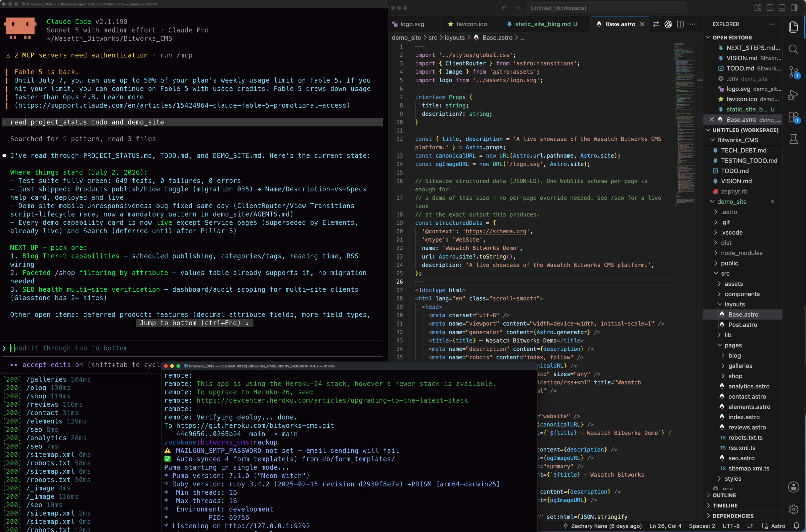Click UTF-8 encoding in the status bar
Viewport: 806px width, 532px height.
pyautogui.click(x=731, y=526)
